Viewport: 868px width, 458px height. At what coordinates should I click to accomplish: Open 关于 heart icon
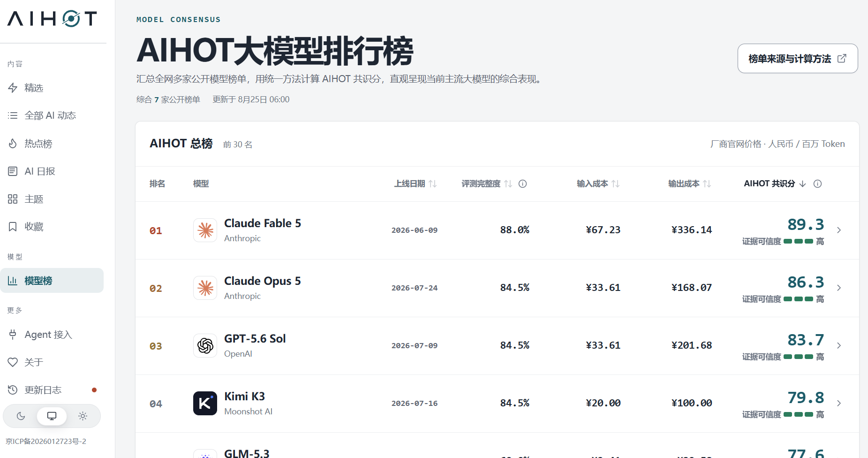(x=13, y=362)
